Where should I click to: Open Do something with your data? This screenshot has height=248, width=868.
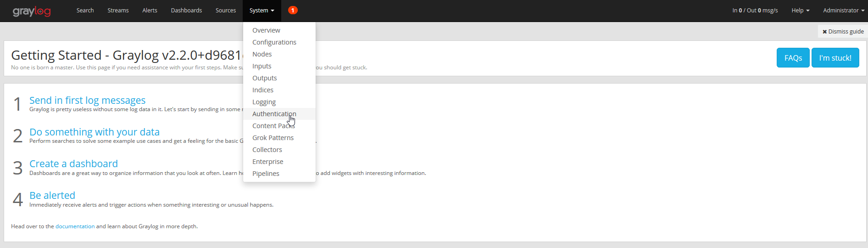pyautogui.click(x=95, y=132)
